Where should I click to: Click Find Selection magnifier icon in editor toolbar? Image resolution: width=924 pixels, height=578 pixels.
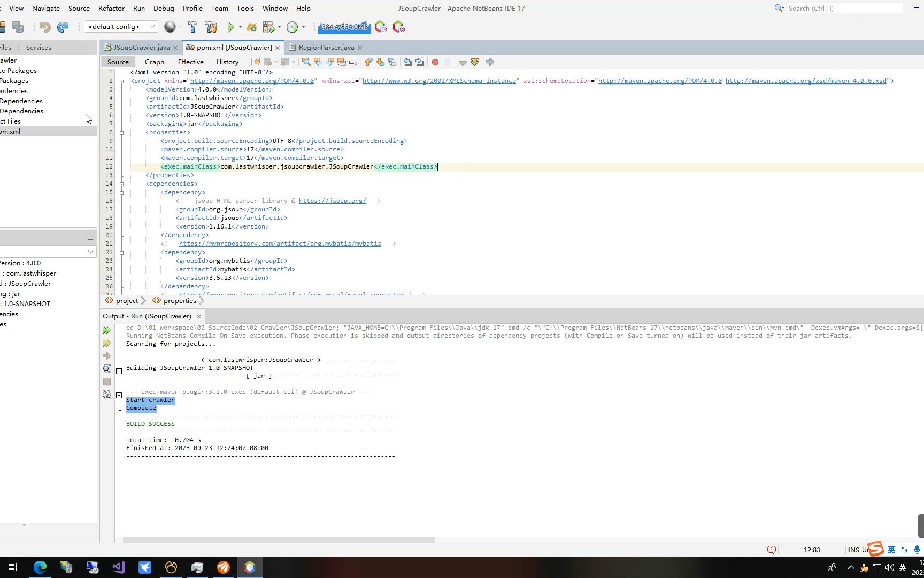(x=306, y=62)
